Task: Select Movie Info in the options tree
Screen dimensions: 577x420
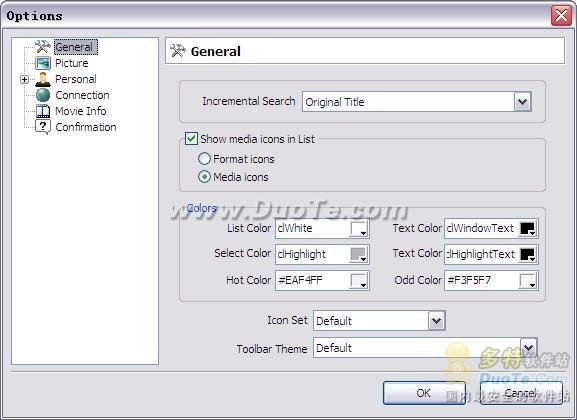Action: (x=81, y=111)
